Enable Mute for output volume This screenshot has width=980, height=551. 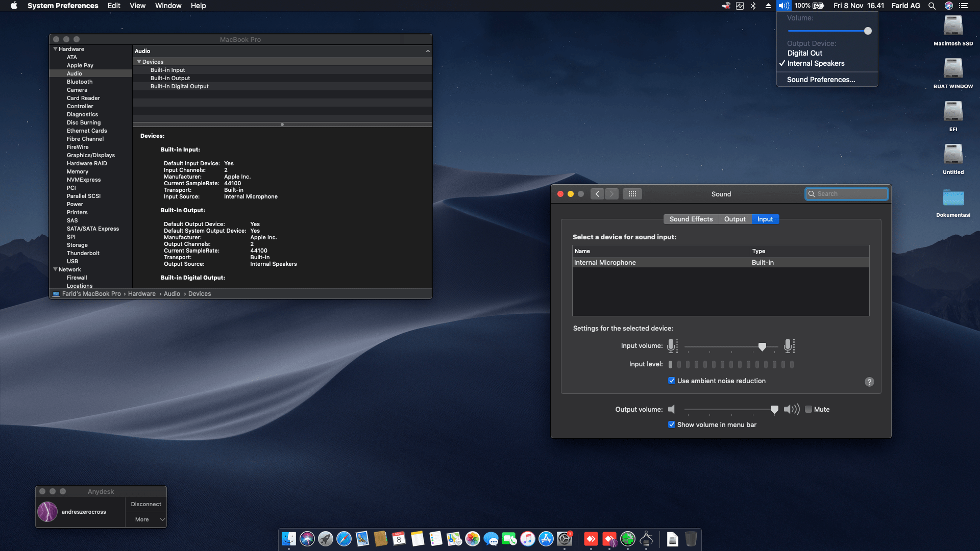coord(808,409)
